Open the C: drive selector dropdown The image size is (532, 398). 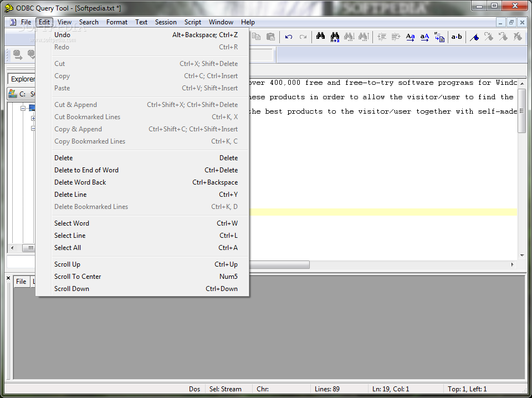pyautogui.click(x=21, y=94)
